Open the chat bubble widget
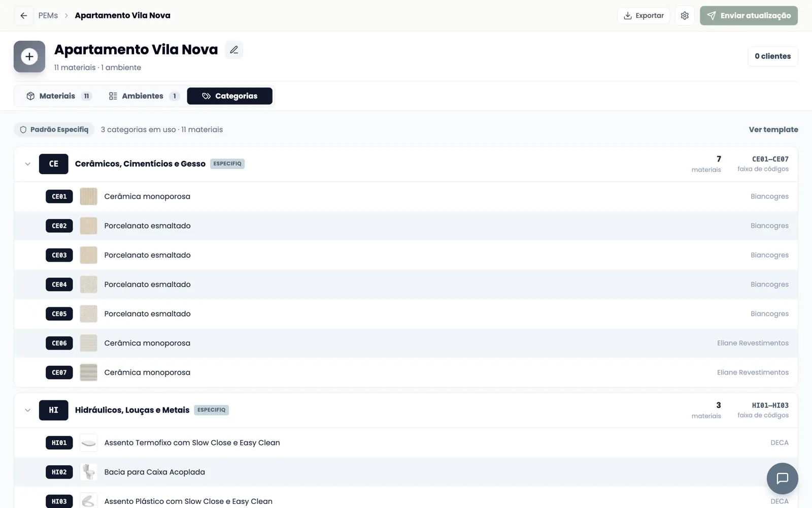Image resolution: width=812 pixels, height=508 pixels. pos(782,478)
